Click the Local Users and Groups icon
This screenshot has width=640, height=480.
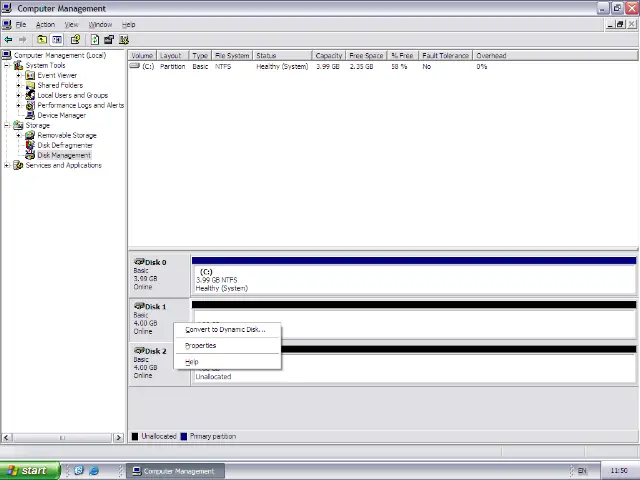pyautogui.click(x=30, y=95)
